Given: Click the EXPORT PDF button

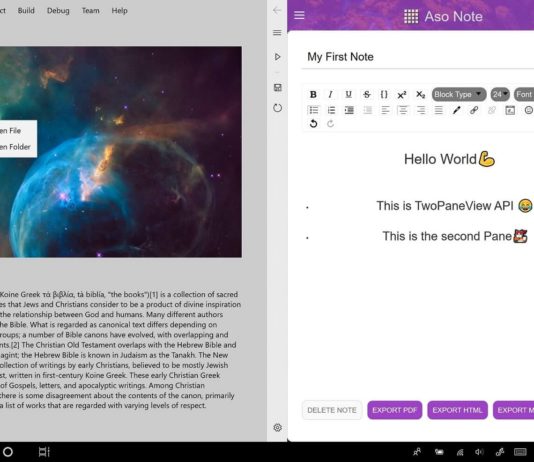Looking at the screenshot, I should (394, 410).
